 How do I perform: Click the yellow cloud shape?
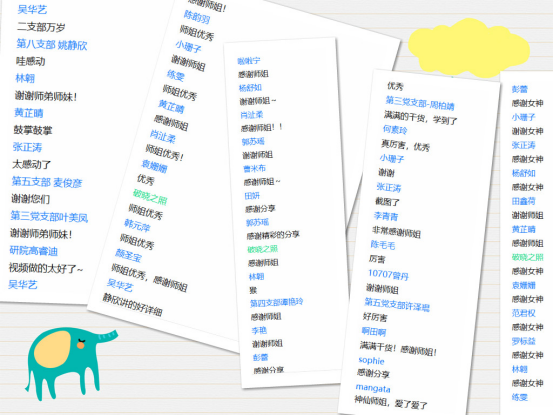coord(468,48)
